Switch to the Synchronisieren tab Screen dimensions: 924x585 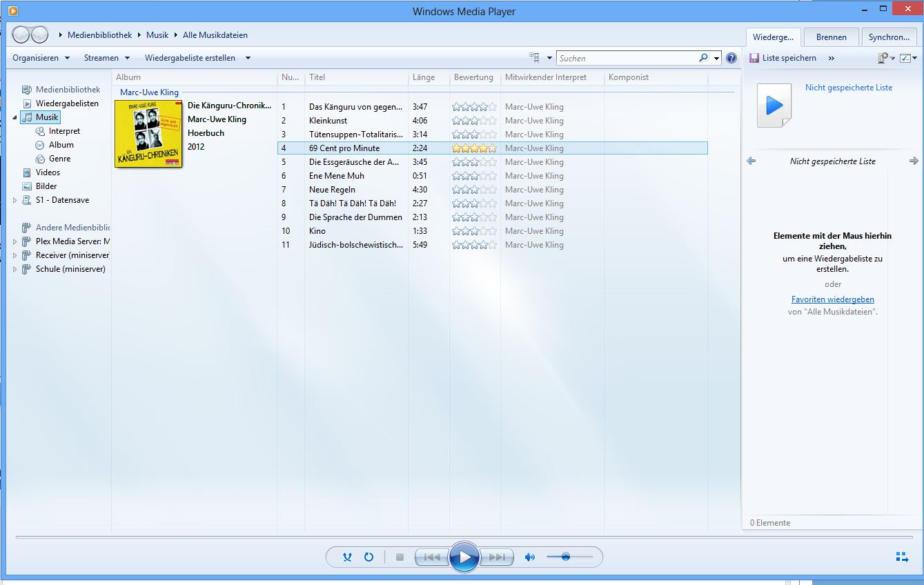point(889,37)
